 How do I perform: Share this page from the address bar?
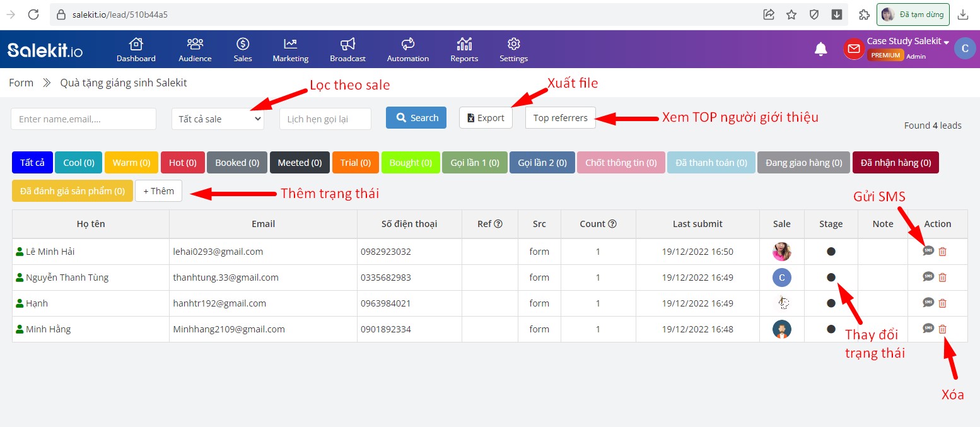(769, 15)
